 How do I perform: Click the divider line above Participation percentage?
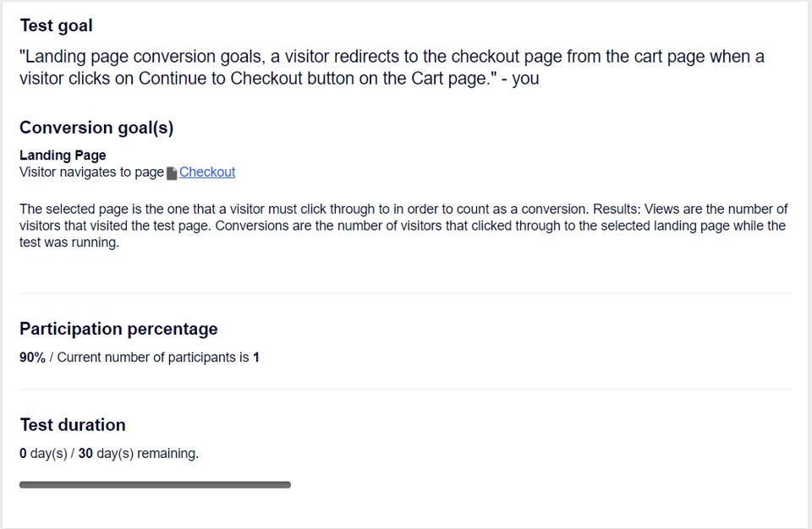point(404,293)
